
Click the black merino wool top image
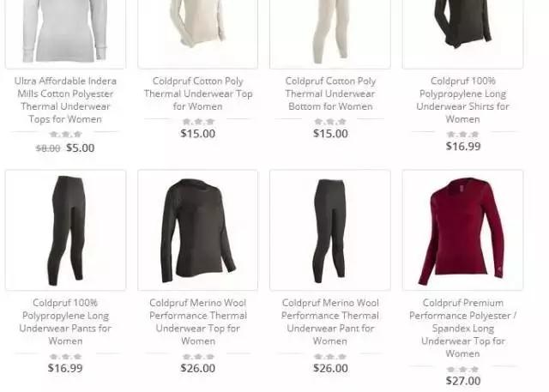[198, 230]
